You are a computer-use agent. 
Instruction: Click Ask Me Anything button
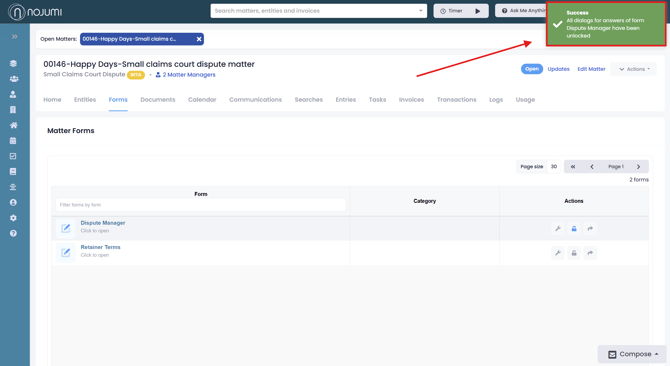click(521, 11)
